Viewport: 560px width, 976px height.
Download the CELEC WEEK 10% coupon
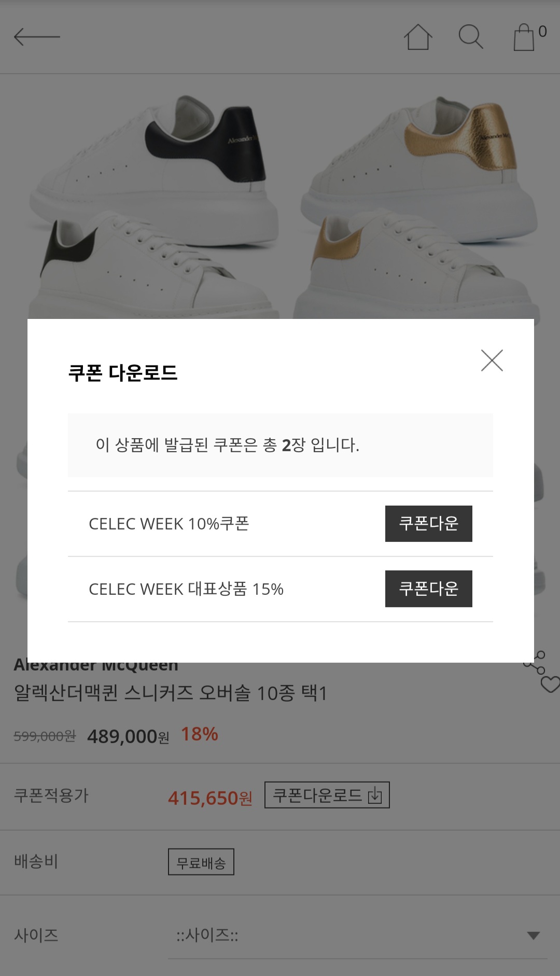coord(428,523)
